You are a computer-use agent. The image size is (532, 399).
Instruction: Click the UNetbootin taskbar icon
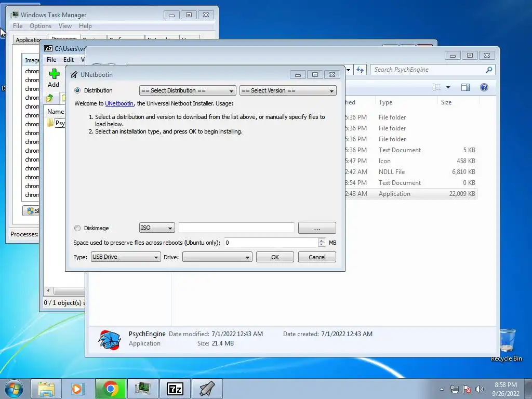pos(207,389)
